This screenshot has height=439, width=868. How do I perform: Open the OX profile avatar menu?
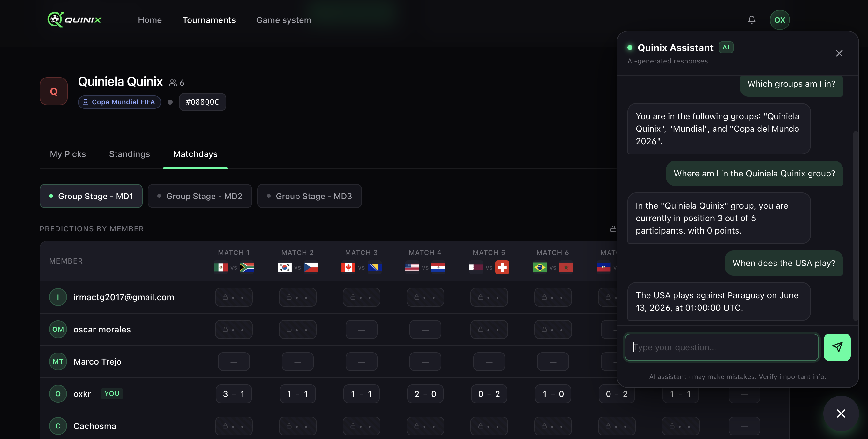click(x=779, y=20)
